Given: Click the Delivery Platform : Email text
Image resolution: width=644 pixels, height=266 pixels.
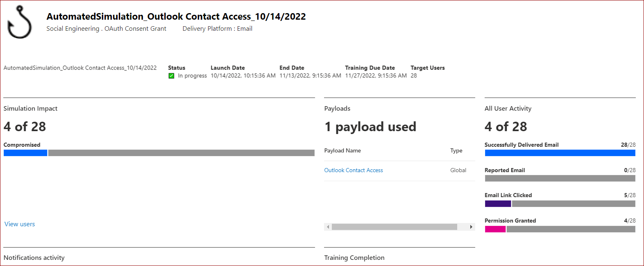Looking at the screenshot, I should tap(218, 29).
